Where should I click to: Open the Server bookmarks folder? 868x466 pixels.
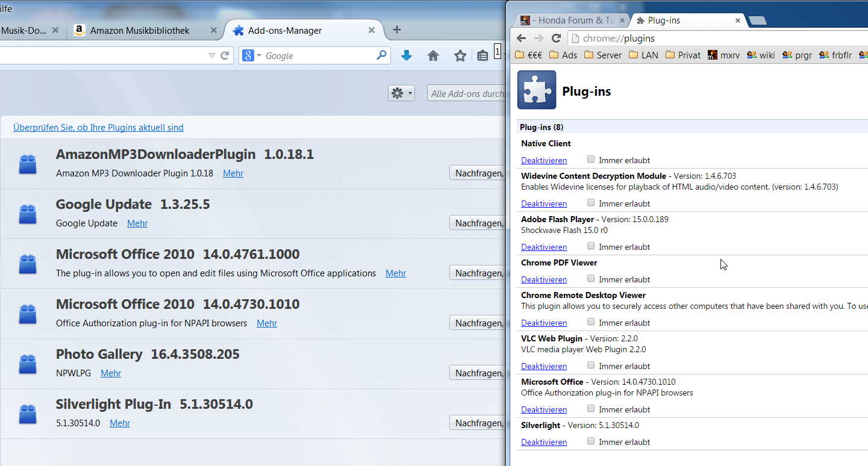[x=603, y=55]
